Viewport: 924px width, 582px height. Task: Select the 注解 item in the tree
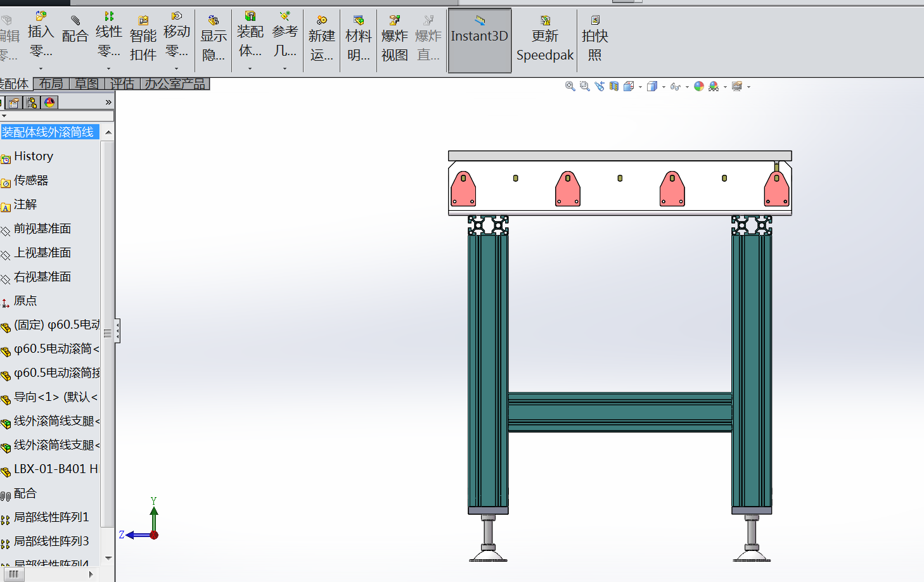pyautogui.click(x=25, y=204)
